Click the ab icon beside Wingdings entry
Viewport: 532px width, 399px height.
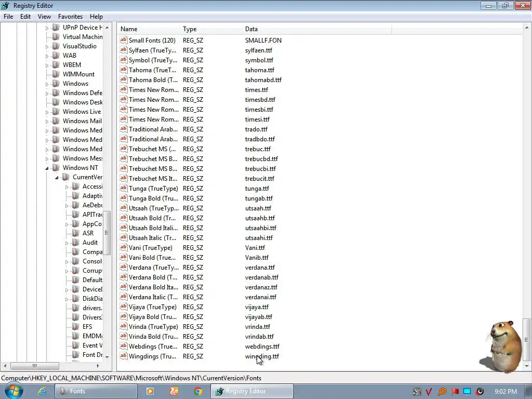[124, 356]
